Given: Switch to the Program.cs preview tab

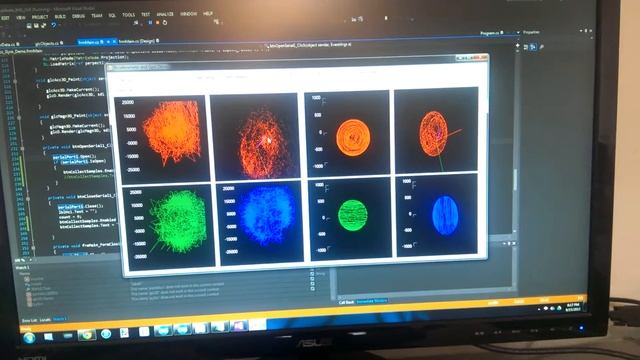Looking at the screenshot, I should 491,33.
